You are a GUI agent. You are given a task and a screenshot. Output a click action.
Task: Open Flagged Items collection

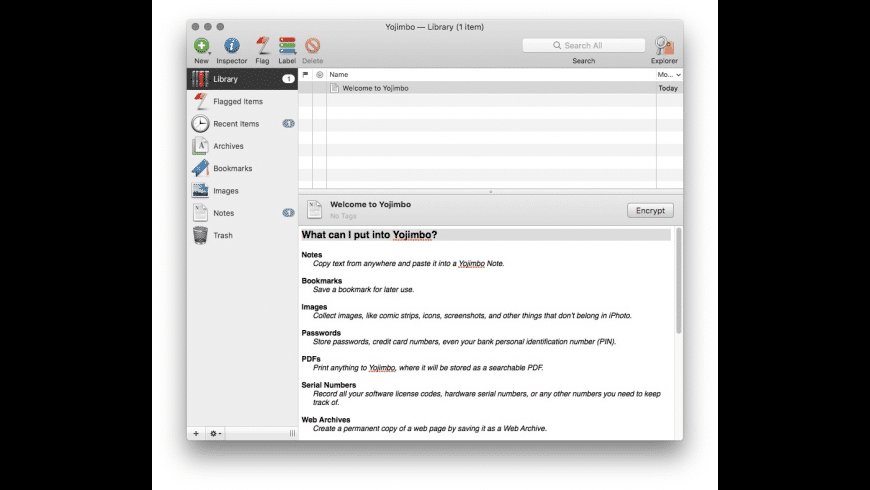coord(242,102)
